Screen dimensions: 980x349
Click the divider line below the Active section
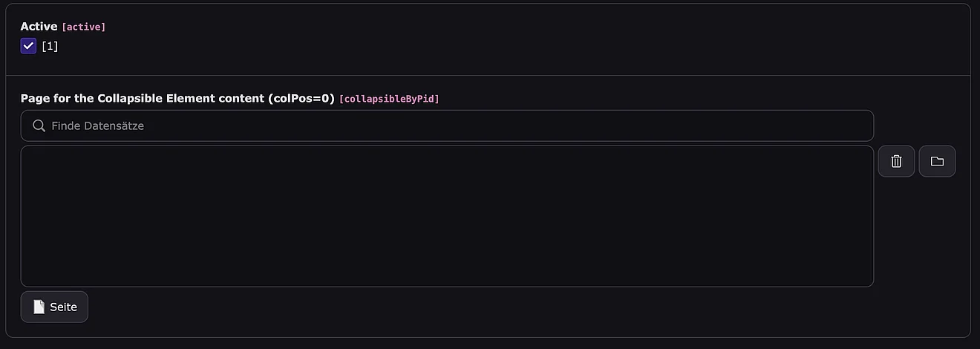pos(490,76)
